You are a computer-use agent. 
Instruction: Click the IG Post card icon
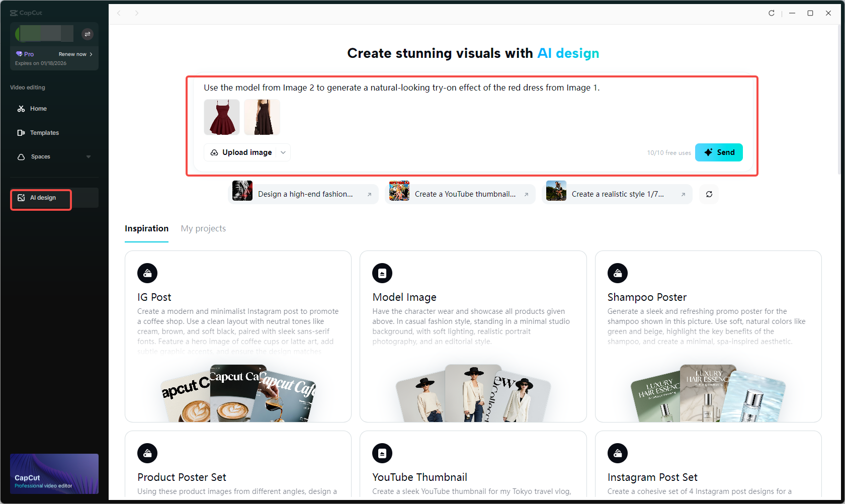[147, 273]
